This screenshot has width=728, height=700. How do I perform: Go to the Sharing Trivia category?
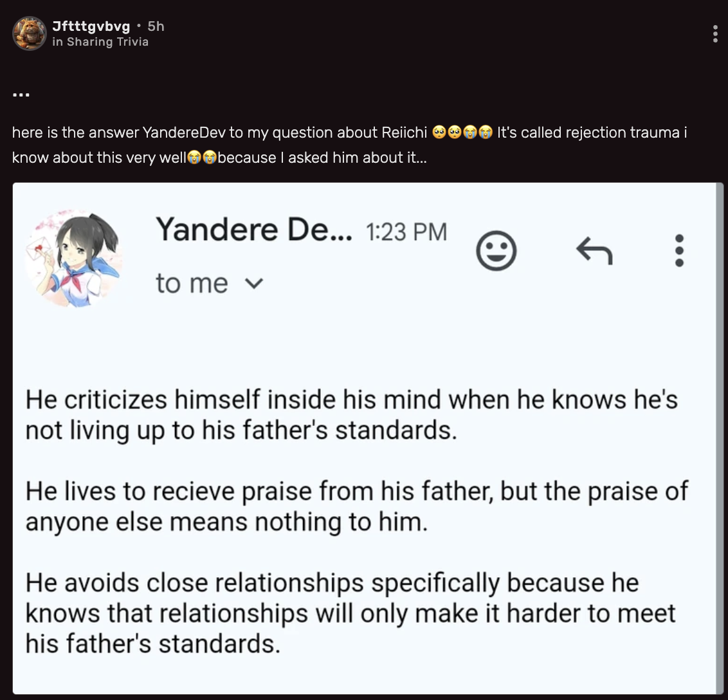tap(107, 42)
